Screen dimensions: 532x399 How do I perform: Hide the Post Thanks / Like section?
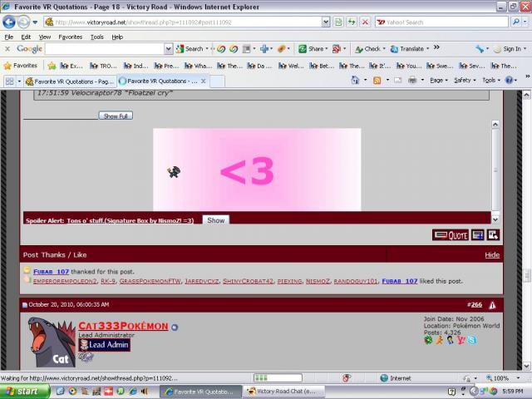(x=492, y=255)
